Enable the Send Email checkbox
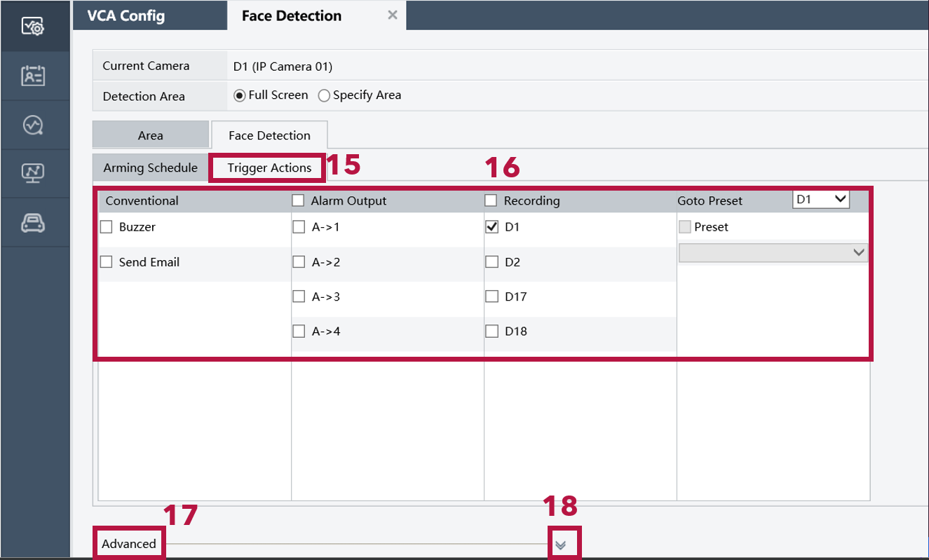 (x=107, y=262)
